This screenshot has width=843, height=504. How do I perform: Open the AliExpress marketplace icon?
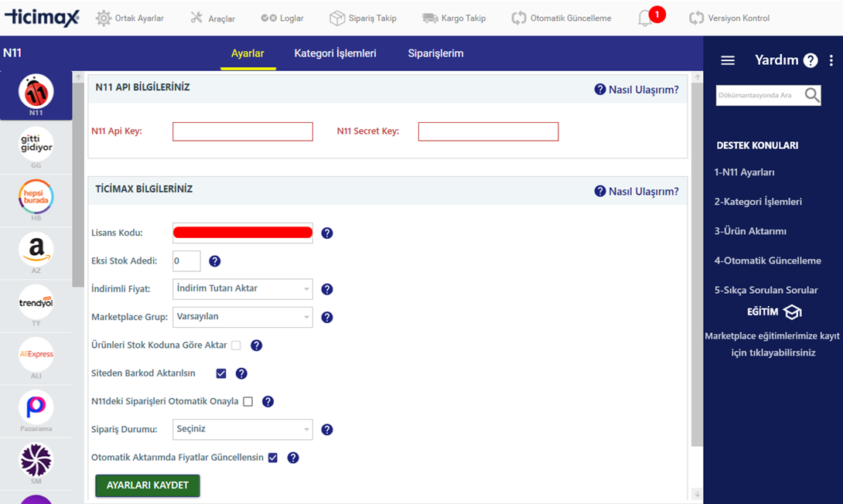pos(36,354)
